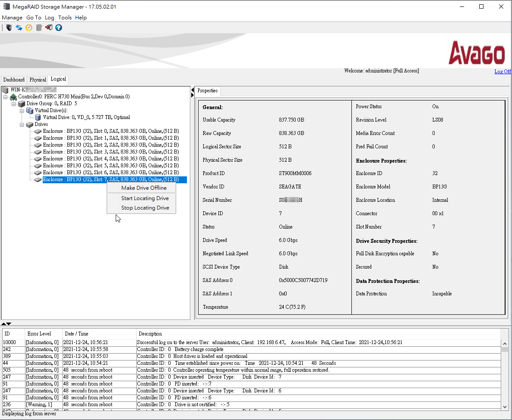The image size is (512, 420).
Task: Open help via blue question icon
Action: pos(58,28)
